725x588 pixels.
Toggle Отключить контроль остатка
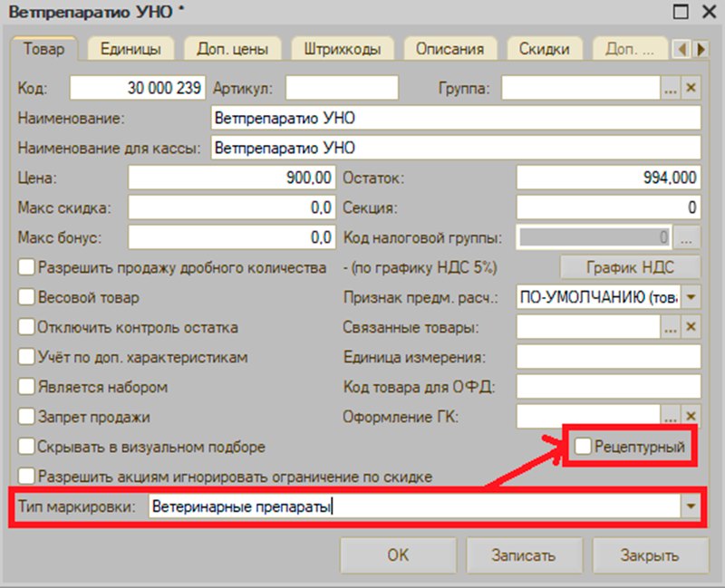tap(26, 327)
